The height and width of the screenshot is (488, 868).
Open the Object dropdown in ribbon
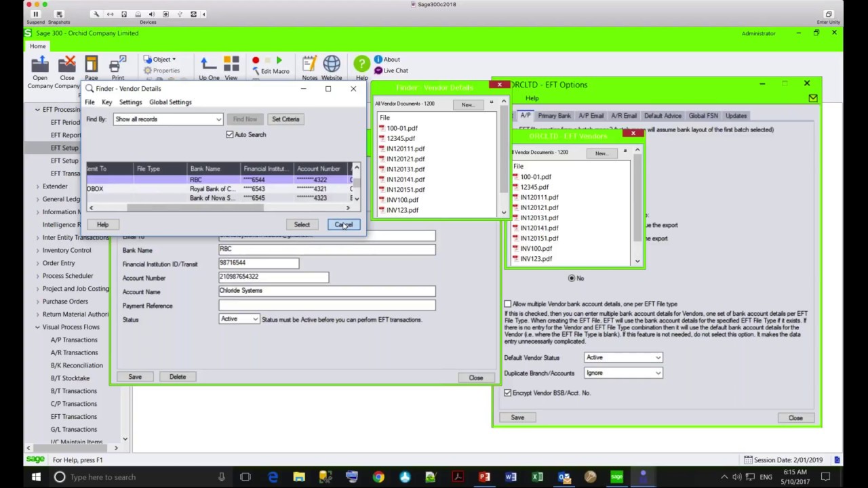160,60
